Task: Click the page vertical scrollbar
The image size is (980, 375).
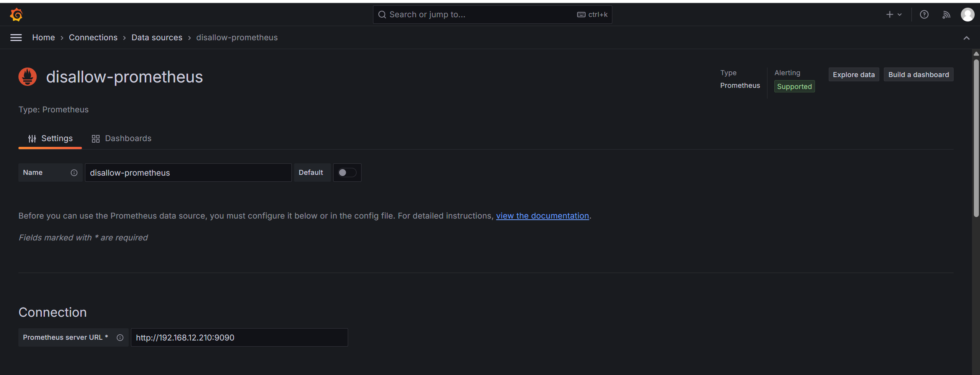Action: [x=976, y=138]
